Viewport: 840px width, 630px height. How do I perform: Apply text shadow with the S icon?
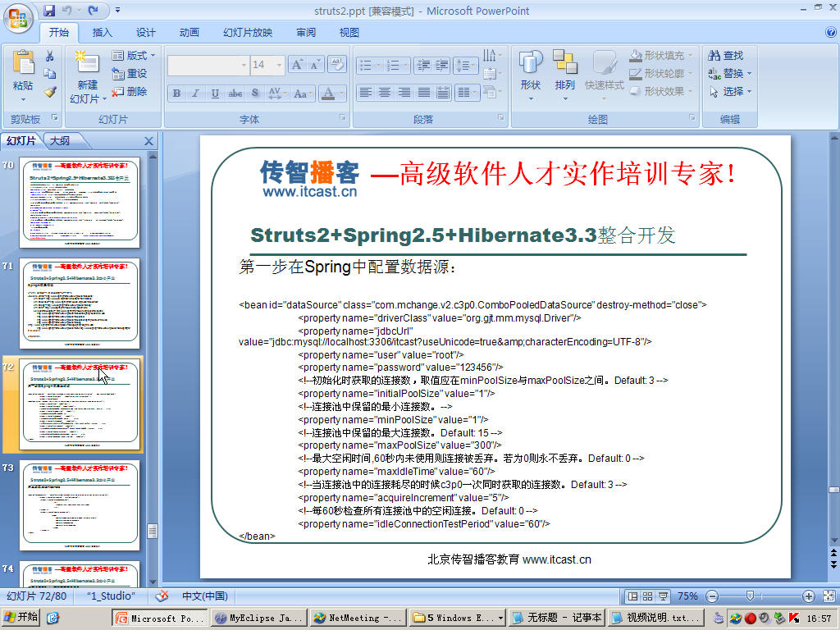click(255, 94)
